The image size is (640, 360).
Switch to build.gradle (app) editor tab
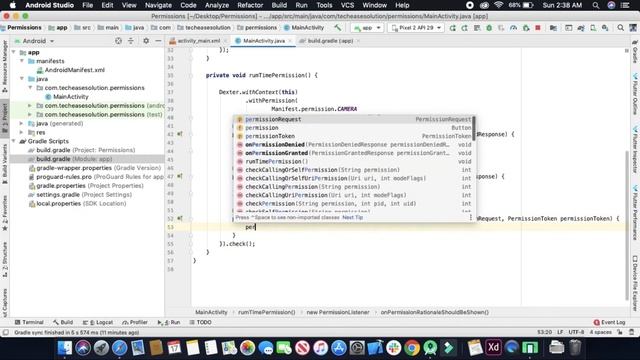[330, 41]
